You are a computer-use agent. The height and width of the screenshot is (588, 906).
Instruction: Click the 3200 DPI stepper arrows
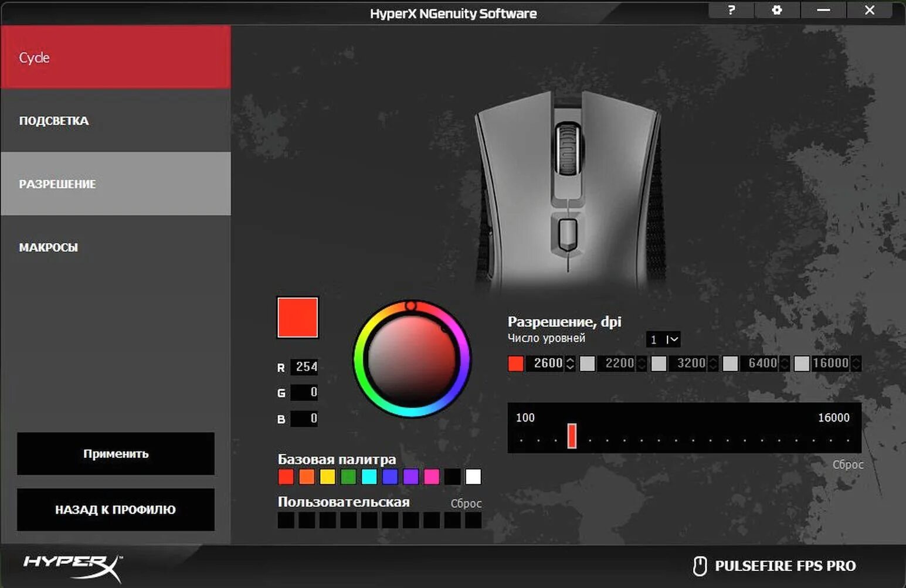click(x=713, y=363)
